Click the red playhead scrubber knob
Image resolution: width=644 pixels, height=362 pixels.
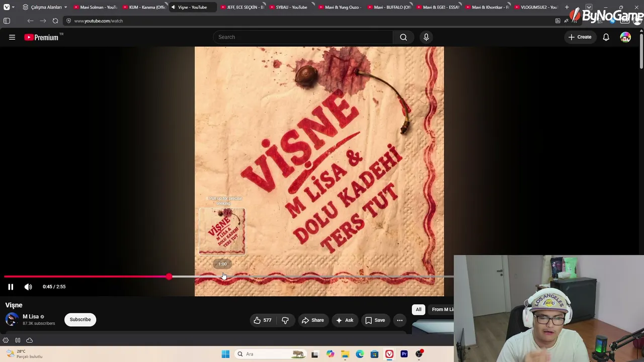[x=169, y=277]
